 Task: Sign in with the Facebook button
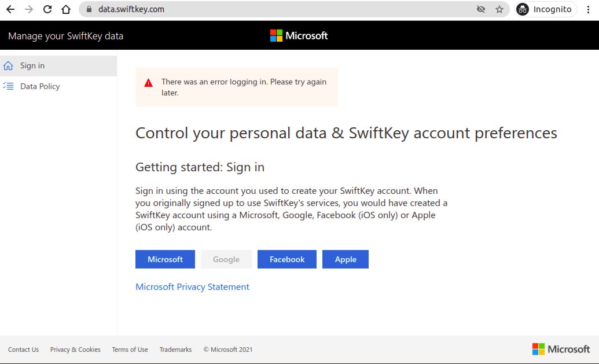click(287, 259)
